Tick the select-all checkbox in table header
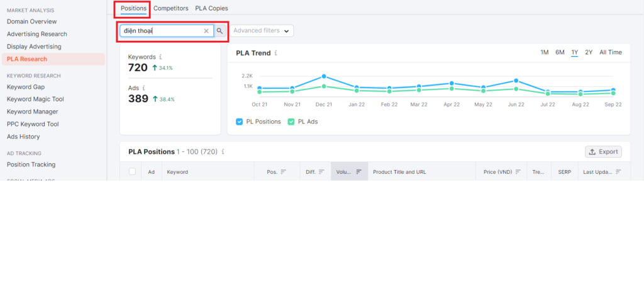Screen dimensions: 644x286 point(132,172)
